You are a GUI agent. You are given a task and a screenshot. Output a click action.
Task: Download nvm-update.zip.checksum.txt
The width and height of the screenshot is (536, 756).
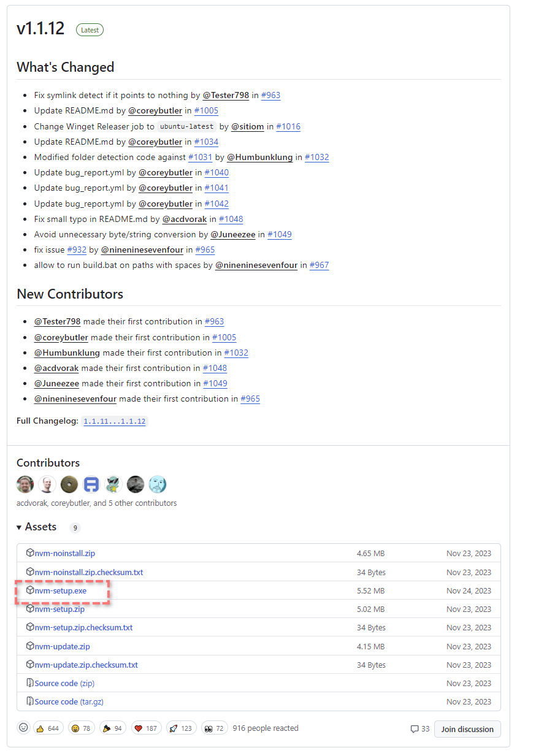tap(86, 665)
